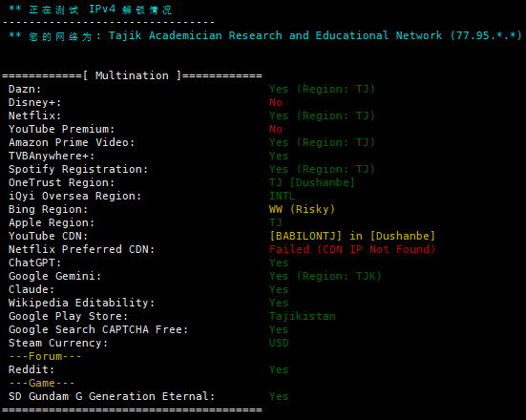The width and height of the screenshot is (526, 420).
Task: Click the 'OneTrust Region:' label
Action: coord(62,183)
